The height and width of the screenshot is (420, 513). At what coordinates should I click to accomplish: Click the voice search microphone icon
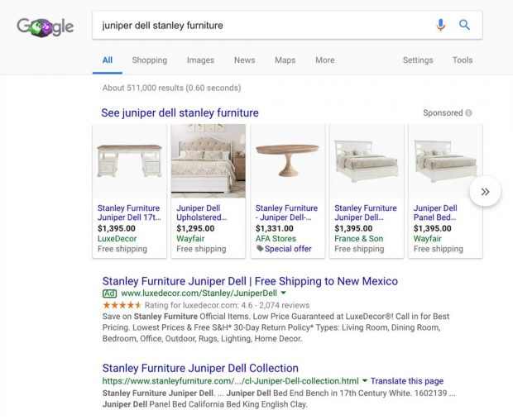(440, 25)
